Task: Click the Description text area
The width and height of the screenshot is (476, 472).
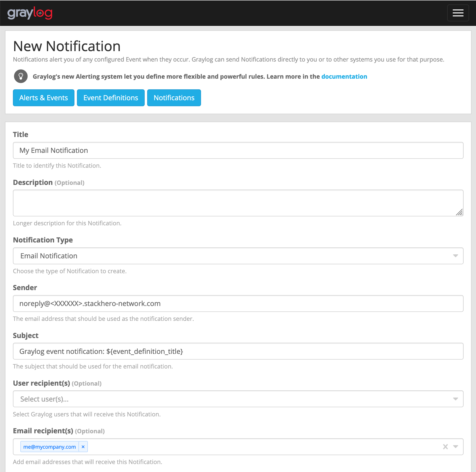Action: [223, 202]
